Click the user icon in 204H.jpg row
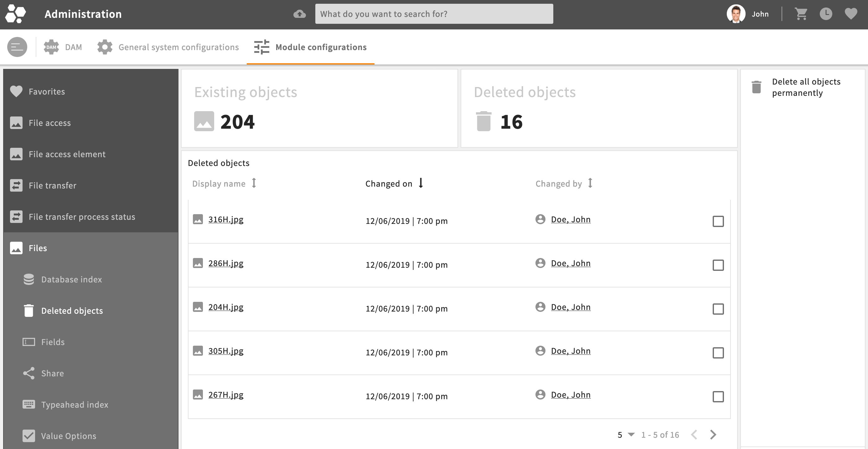Viewport: 868px width, 449px height. pos(540,307)
